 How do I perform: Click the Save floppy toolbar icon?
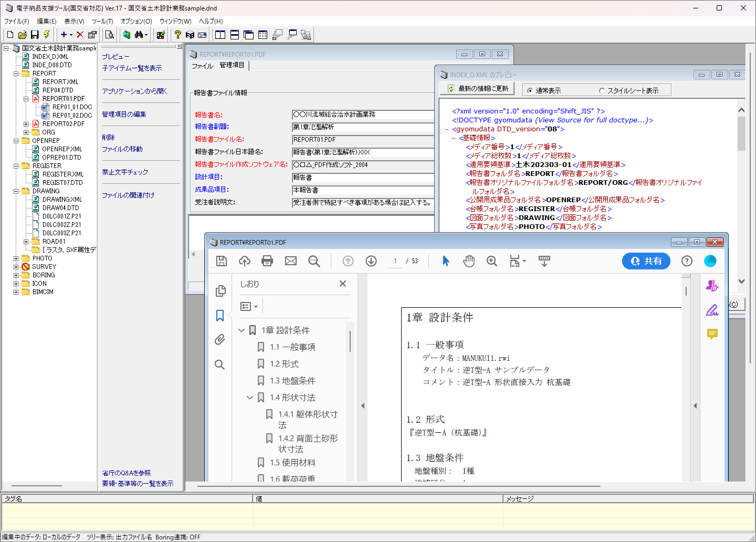pyautogui.click(x=35, y=35)
